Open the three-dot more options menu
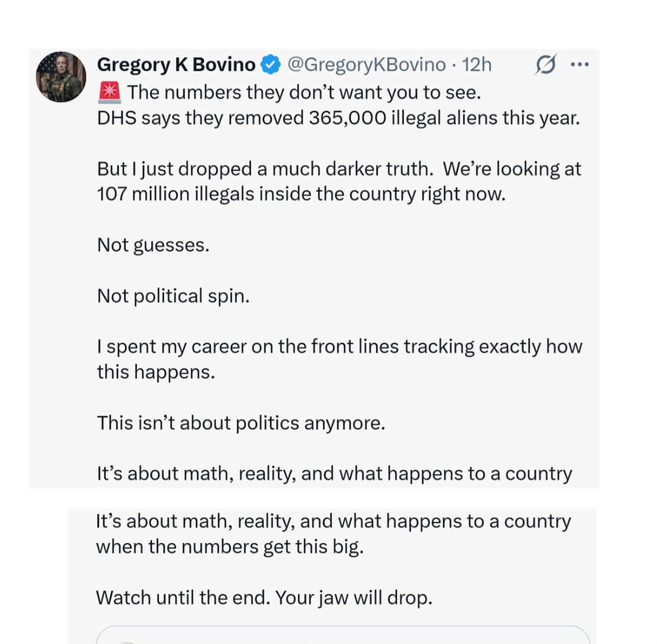 click(x=580, y=65)
